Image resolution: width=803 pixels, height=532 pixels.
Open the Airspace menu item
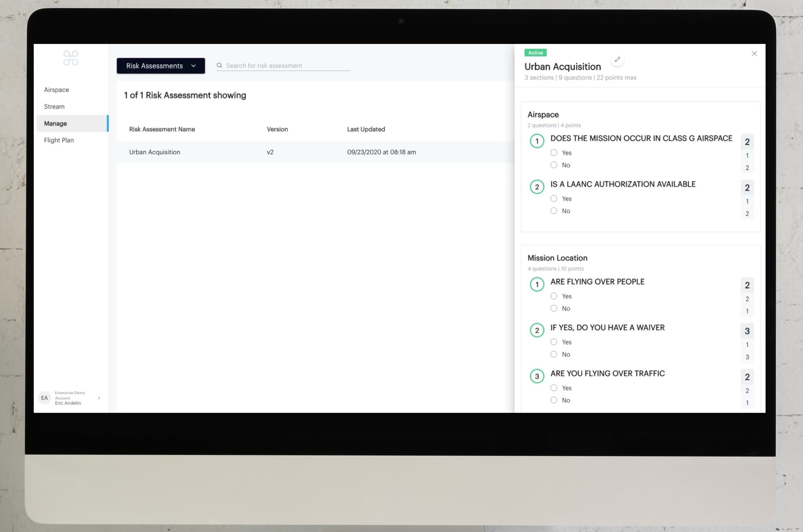[56, 90]
